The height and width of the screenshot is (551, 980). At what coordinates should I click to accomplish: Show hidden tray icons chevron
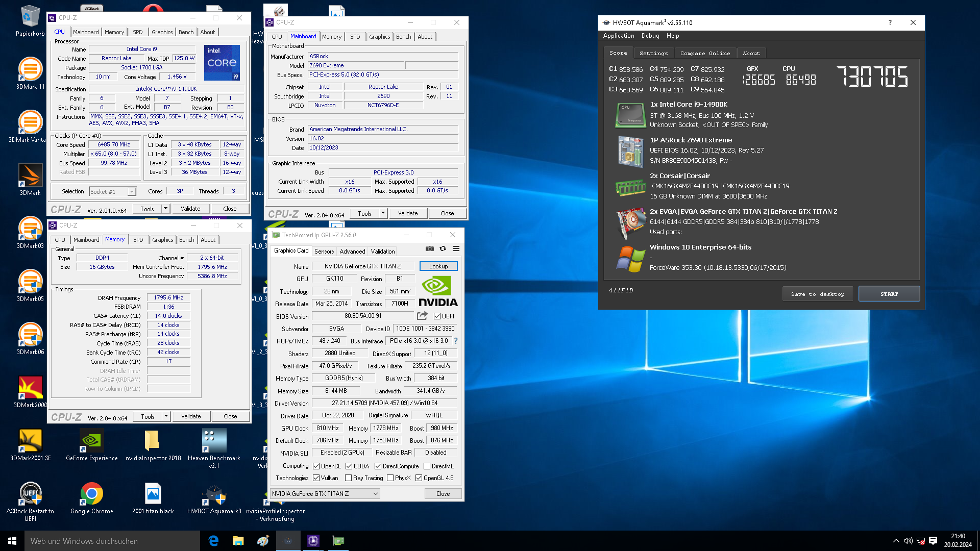click(x=896, y=541)
